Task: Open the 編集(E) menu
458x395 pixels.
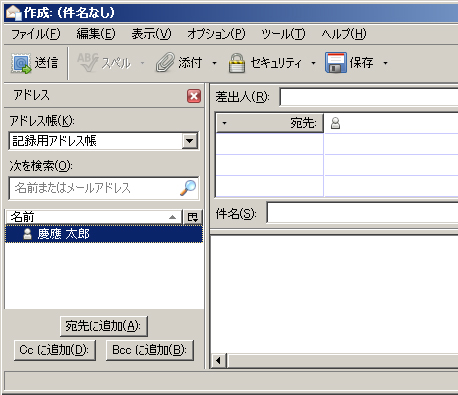Action: click(96, 34)
